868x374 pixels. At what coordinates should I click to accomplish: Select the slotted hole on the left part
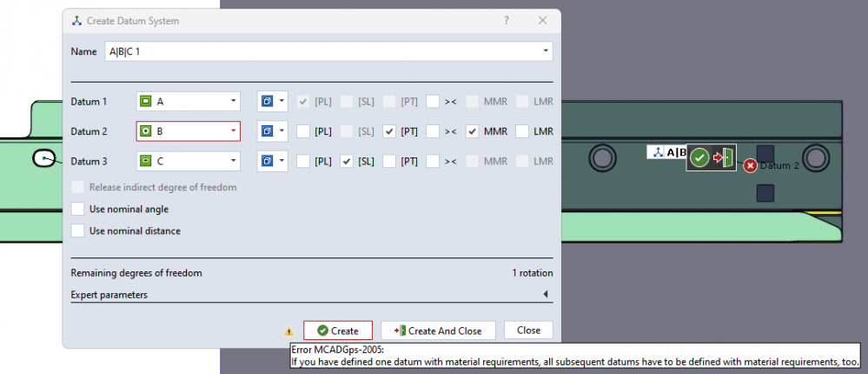43,158
